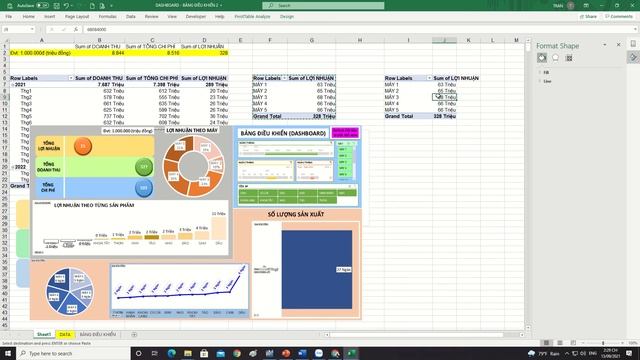Open the user account avatar

571,6
